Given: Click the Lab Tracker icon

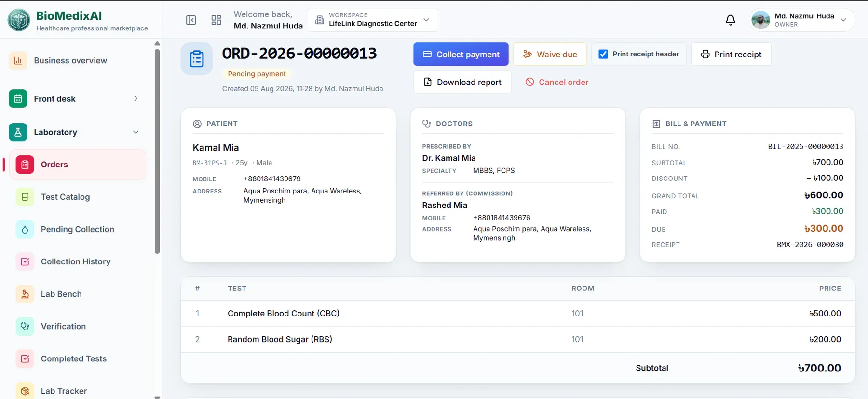Looking at the screenshot, I should click(25, 391).
